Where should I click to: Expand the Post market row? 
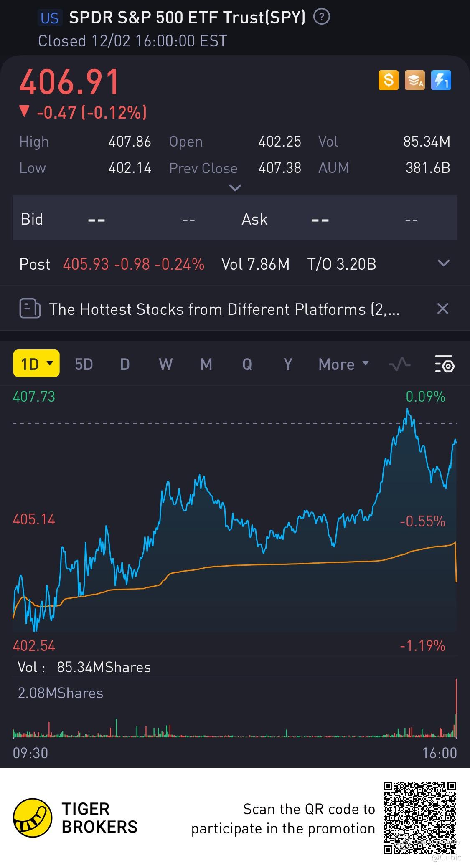pos(443,263)
